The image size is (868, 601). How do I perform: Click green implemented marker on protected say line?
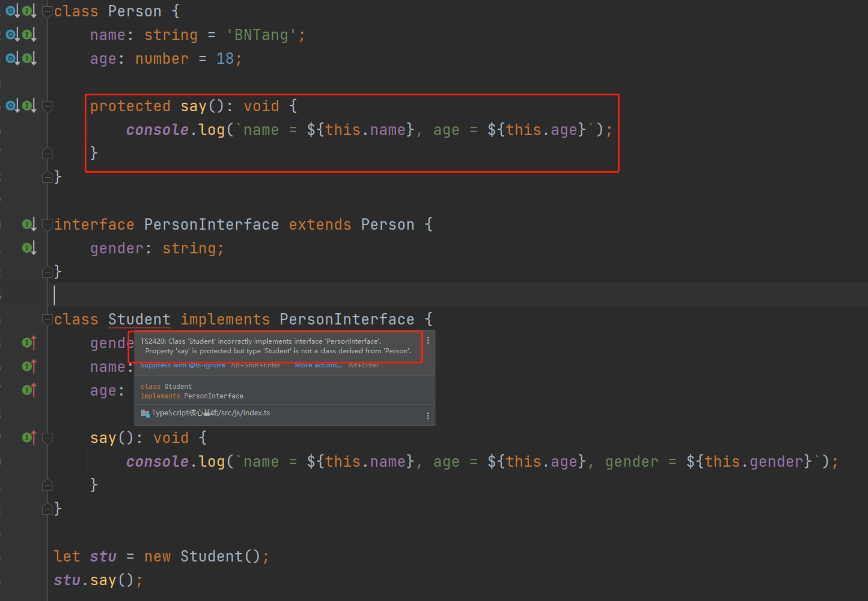[29, 106]
